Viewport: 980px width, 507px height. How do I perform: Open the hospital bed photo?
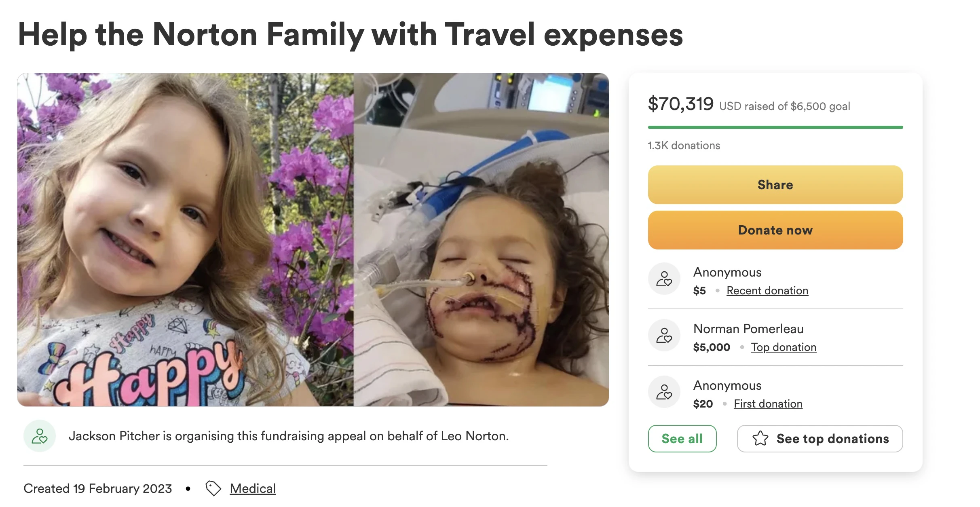point(481,240)
